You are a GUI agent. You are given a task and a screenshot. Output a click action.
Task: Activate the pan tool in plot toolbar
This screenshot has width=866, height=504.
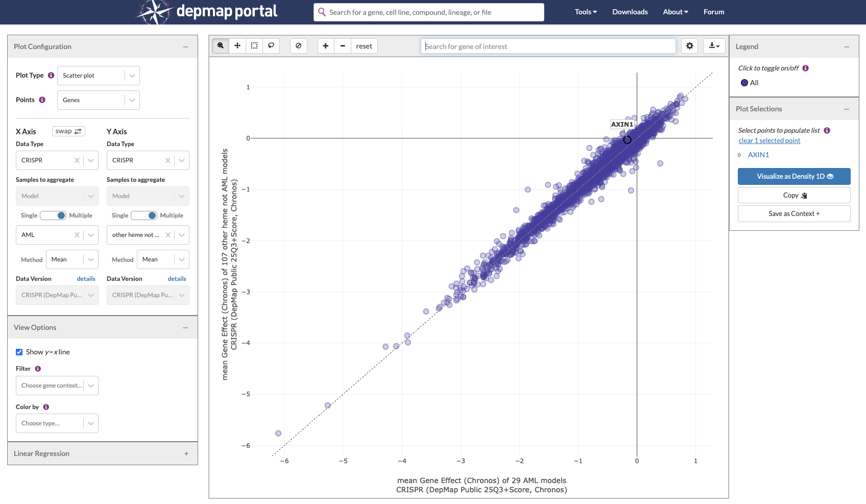[237, 46]
